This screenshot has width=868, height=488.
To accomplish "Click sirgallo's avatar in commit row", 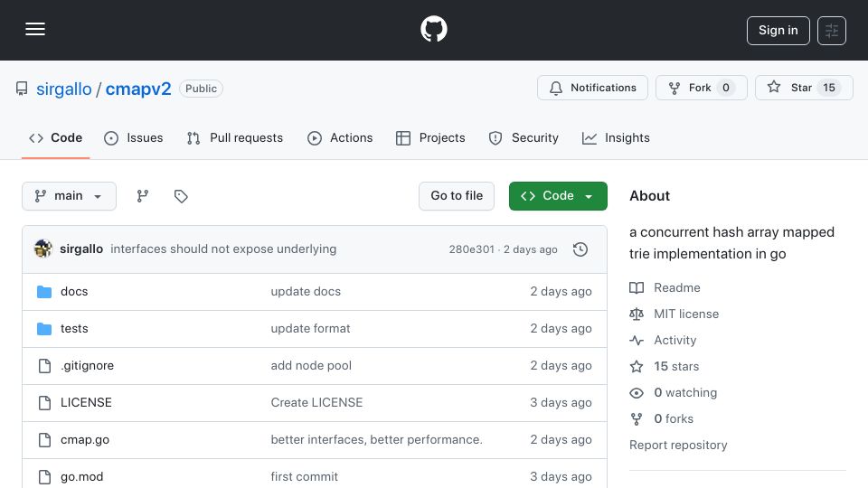I will (x=43, y=249).
